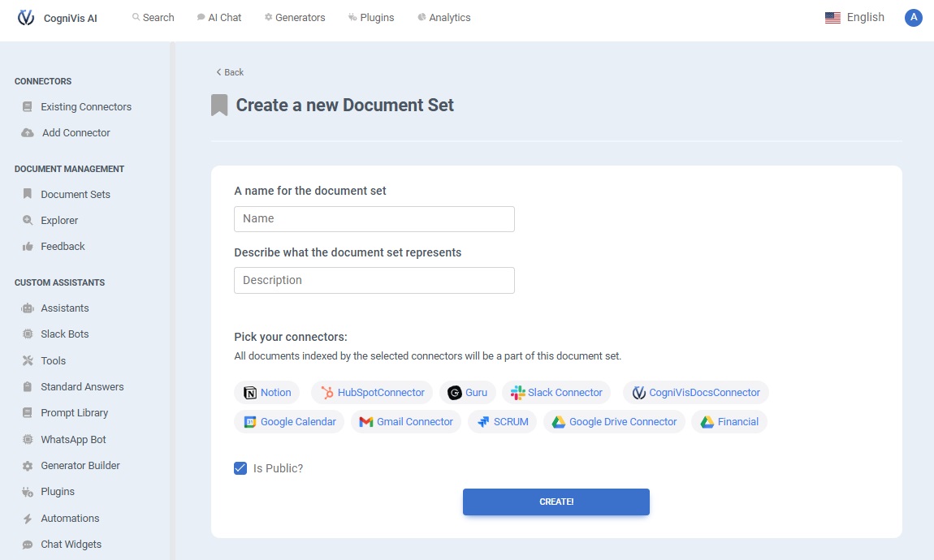Select the Notion connector chip
934x560 pixels.
(x=267, y=393)
